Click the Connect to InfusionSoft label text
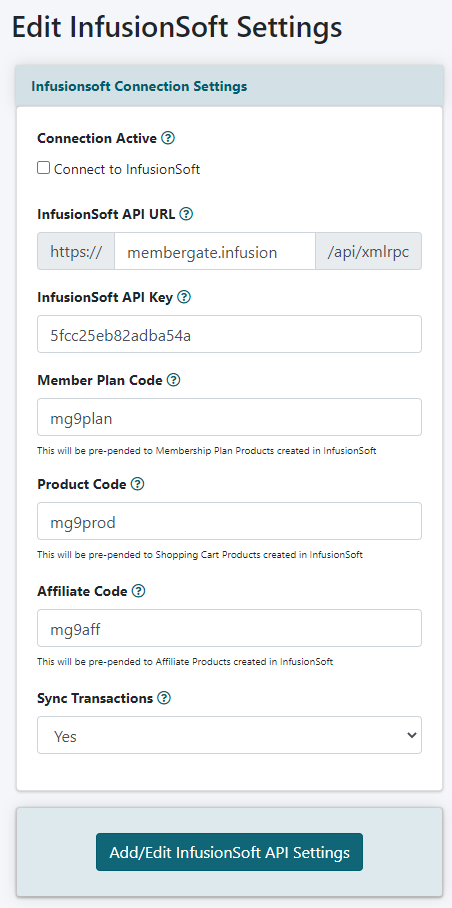The height and width of the screenshot is (908, 452). tap(127, 170)
